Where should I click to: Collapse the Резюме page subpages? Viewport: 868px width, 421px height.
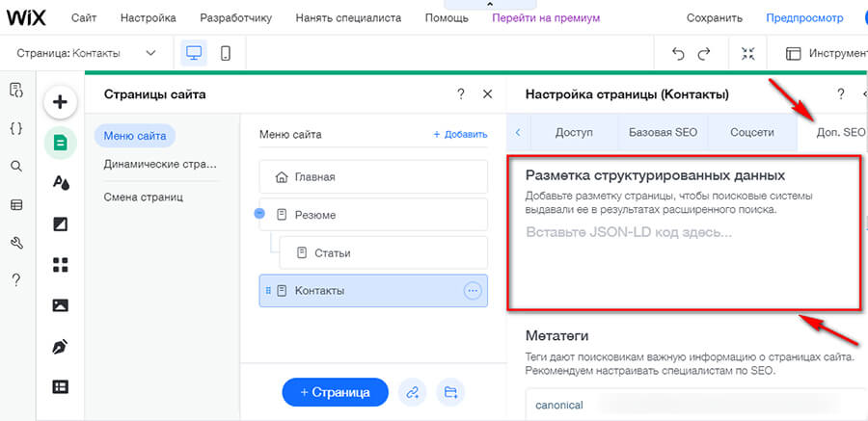tap(259, 214)
